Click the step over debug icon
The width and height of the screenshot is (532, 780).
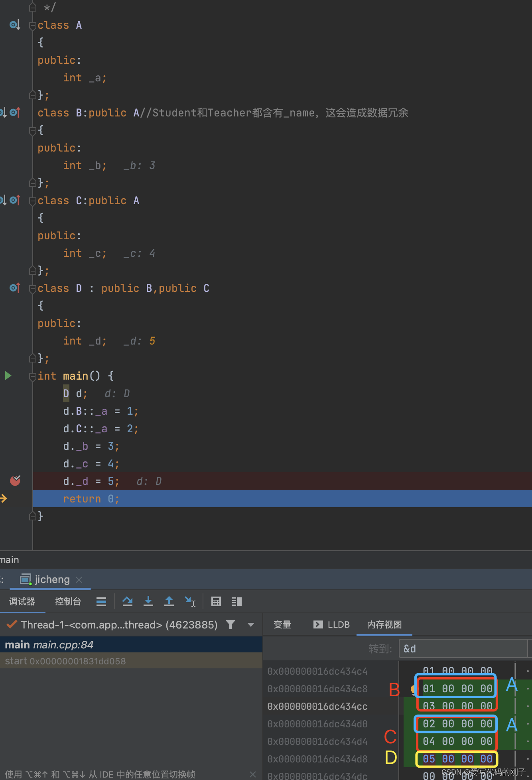[x=127, y=601]
